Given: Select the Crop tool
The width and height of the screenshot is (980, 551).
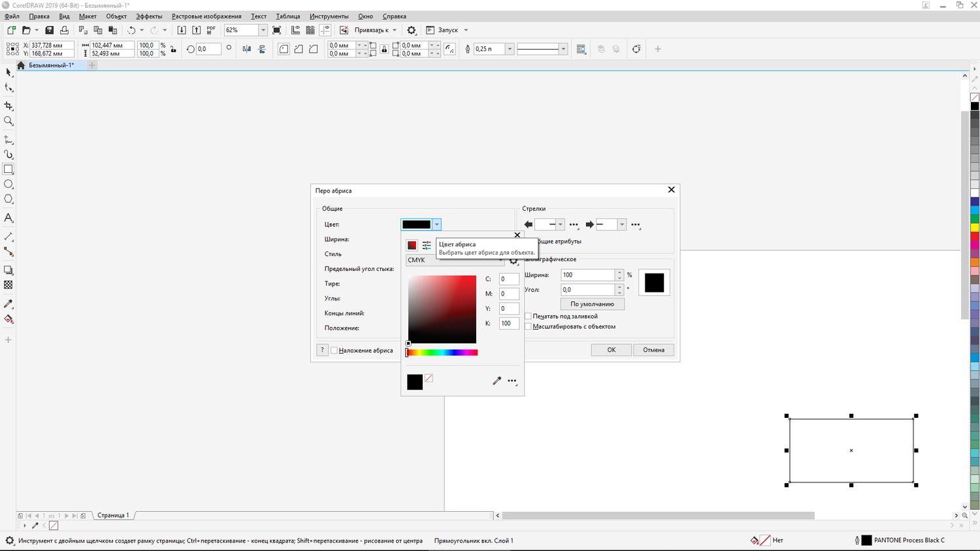Looking at the screenshot, I should (8, 106).
